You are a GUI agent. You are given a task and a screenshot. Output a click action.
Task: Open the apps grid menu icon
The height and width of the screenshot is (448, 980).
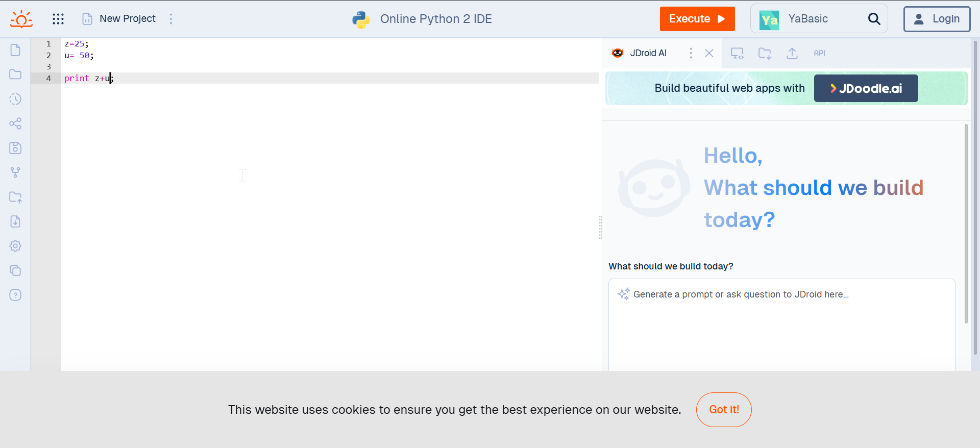[58, 19]
